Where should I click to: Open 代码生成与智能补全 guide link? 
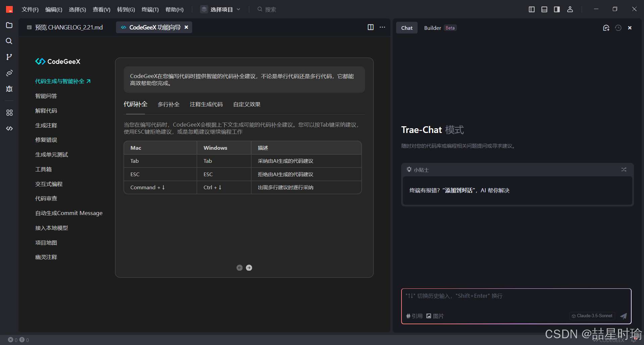[63, 81]
